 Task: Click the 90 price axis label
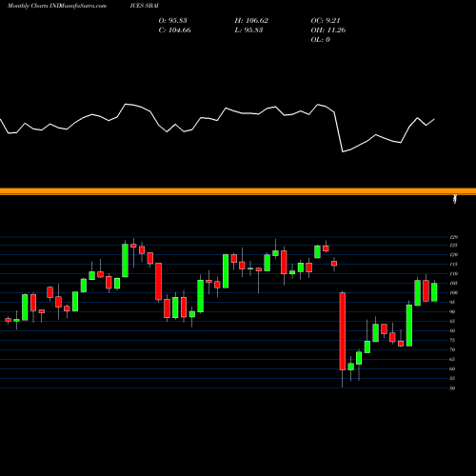(x=453, y=311)
